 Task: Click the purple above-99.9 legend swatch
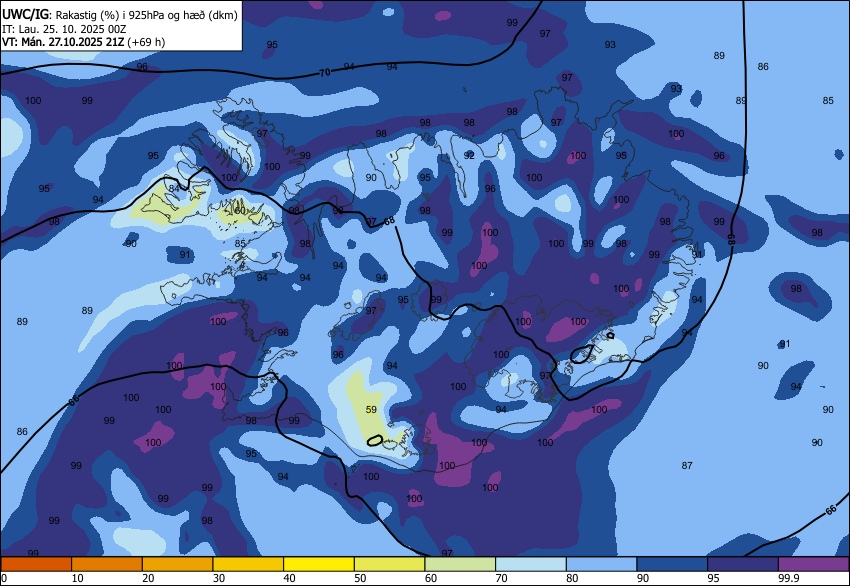(x=814, y=564)
